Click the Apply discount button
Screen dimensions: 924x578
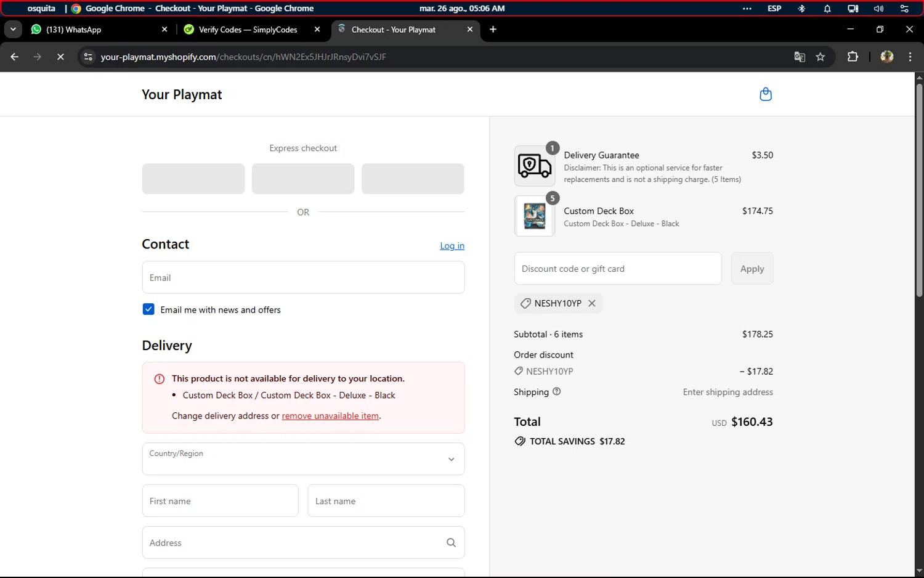point(752,269)
